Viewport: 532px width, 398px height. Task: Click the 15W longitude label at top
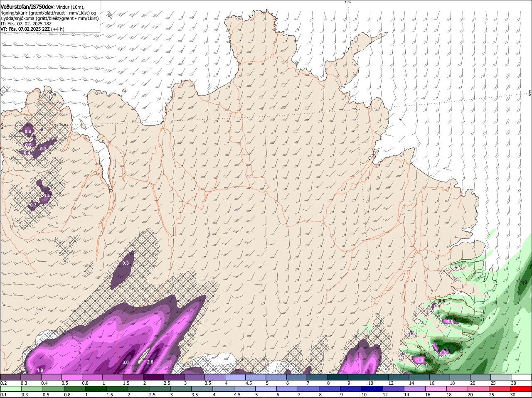click(348, 2)
